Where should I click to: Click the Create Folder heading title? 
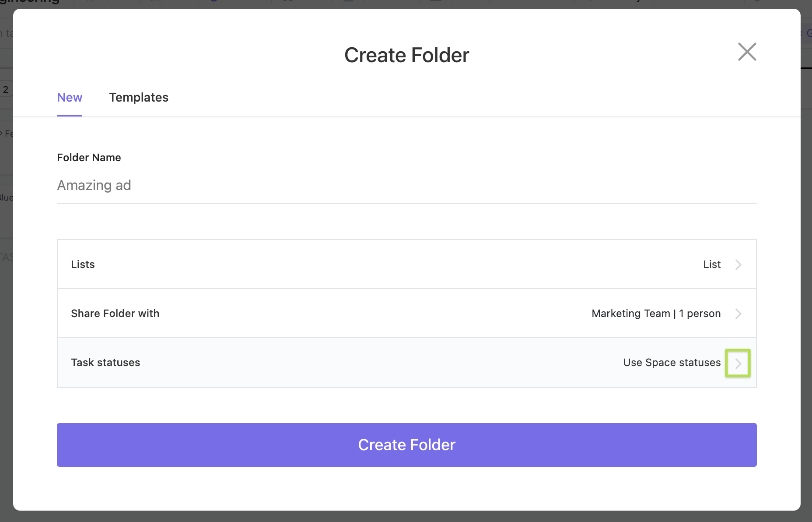pos(406,55)
